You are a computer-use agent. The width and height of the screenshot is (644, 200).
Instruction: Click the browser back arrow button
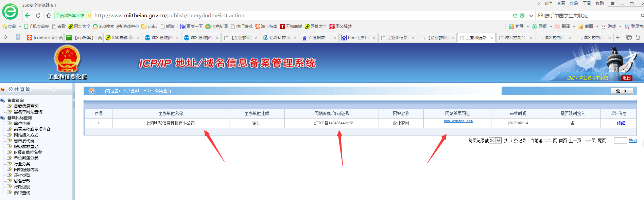pyautogui.click(x=28, y=15)
